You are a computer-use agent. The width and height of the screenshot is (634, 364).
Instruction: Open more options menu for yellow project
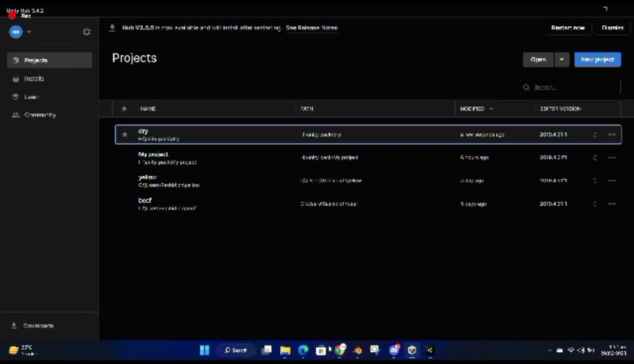click(x=612, y=181)
